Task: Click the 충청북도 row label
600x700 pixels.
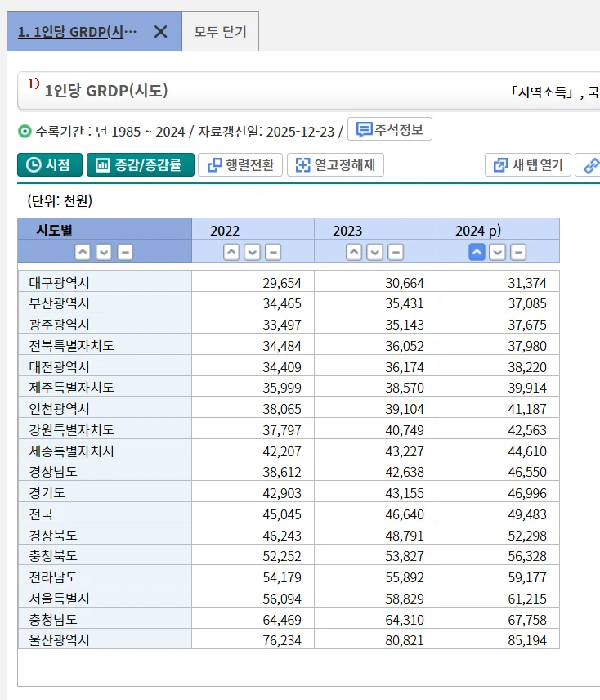Action: [53, 556]
